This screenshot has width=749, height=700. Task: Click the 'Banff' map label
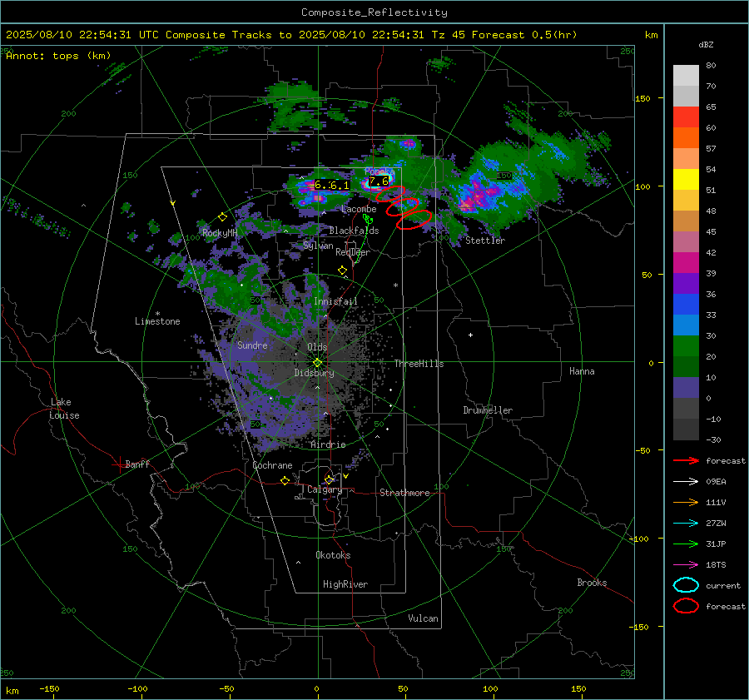point(137,464)
